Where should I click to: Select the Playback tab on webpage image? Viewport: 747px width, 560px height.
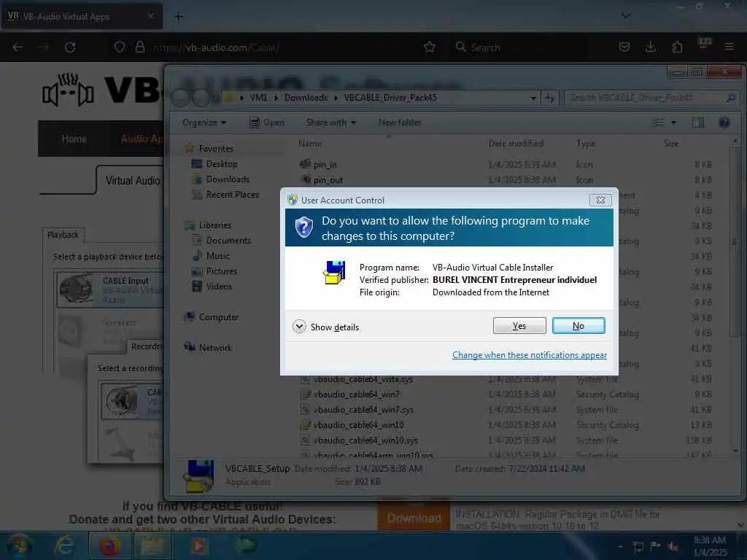point(63,235)
